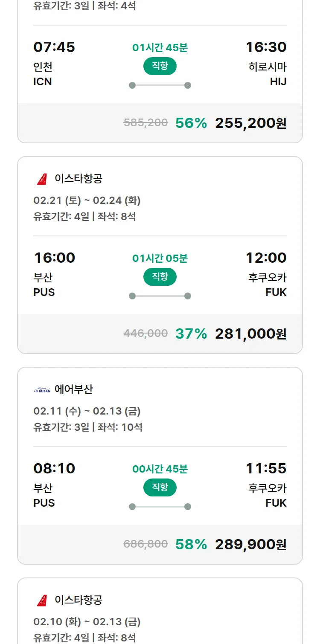This screenshot has width=320, height=644.
Task: Click the 07:45 Incheon departure time
Action: pos(54,47)
